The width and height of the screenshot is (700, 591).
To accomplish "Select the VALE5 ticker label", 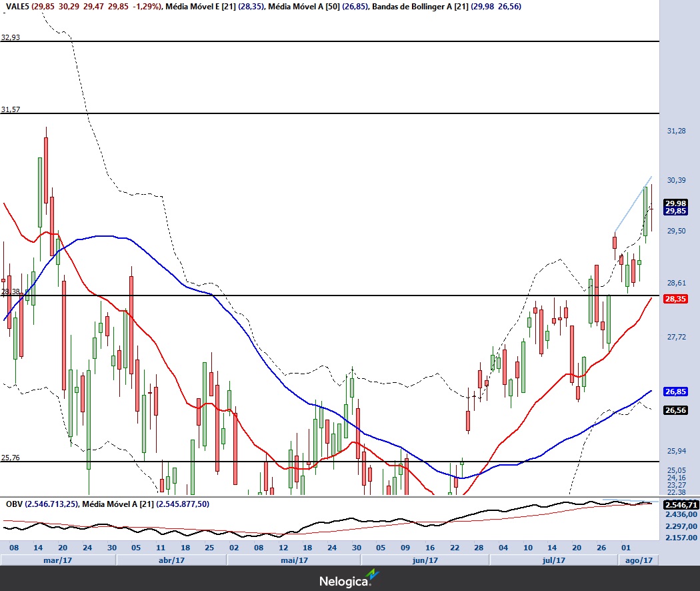I will click(17, 6).
